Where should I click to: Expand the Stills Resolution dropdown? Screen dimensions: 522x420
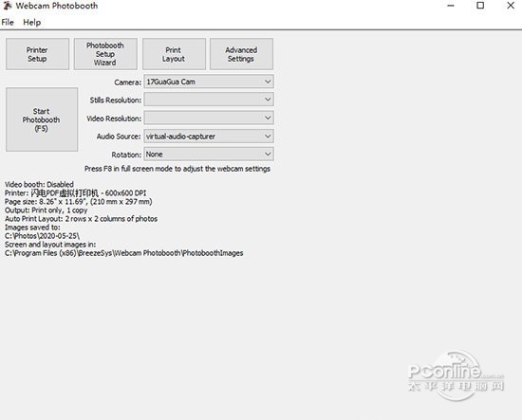coord(209,100)
